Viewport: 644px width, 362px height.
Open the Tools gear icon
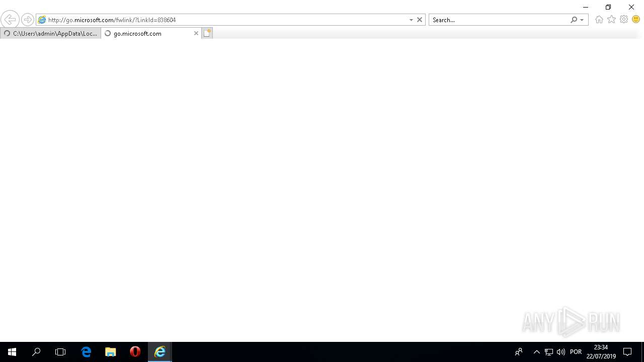click(x=624, y=20)
